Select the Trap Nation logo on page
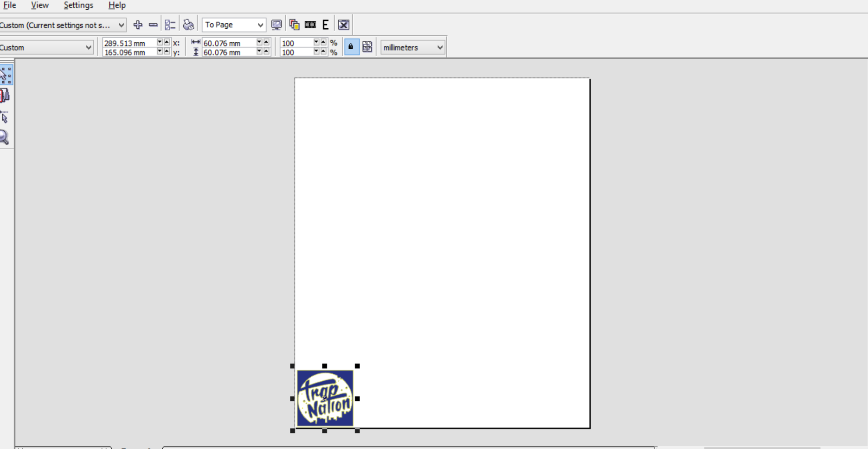Viewport: 868px width, 449px height. [x=325, y=398]
